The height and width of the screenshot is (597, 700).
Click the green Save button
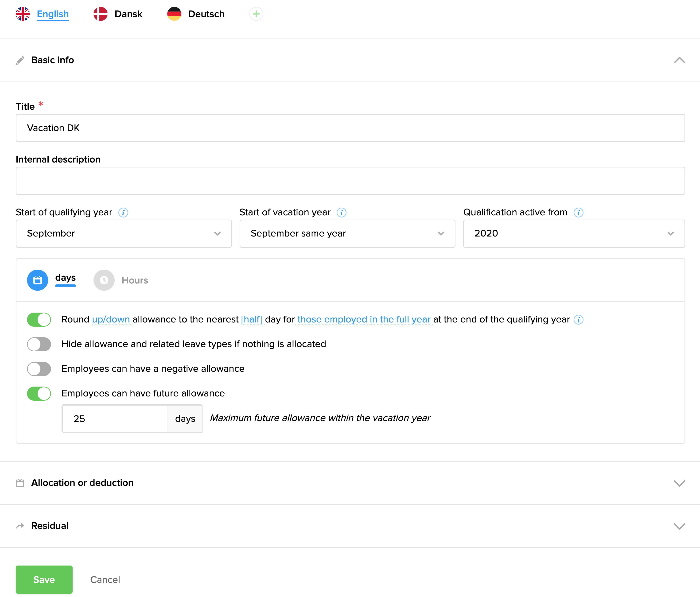(44, 579)
